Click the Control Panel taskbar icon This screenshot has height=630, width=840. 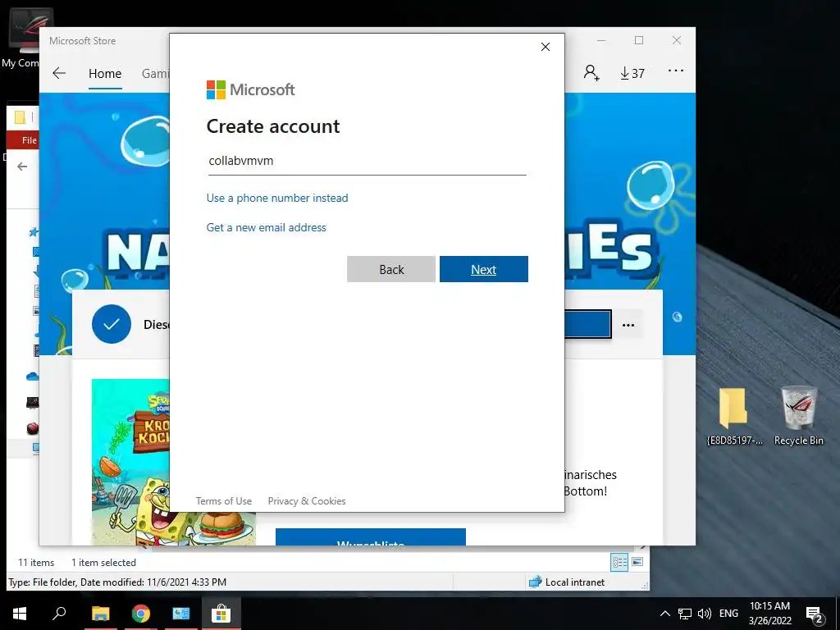[x=180, y=614]
